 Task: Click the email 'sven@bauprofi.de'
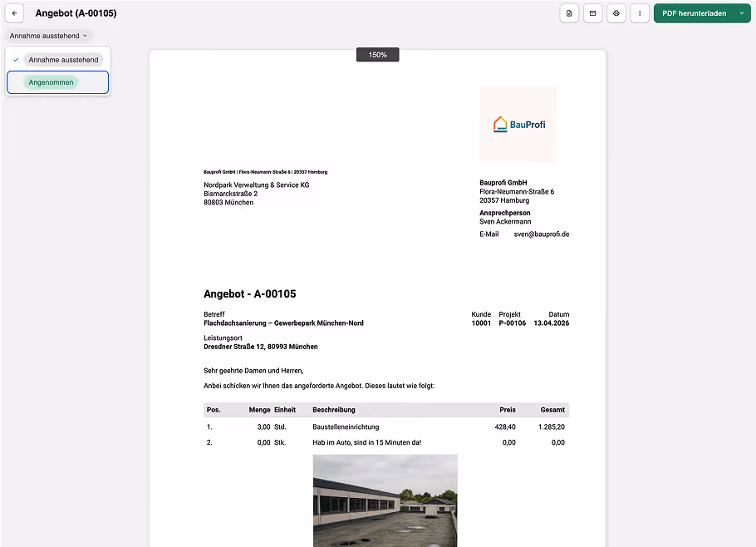[542, 234]
